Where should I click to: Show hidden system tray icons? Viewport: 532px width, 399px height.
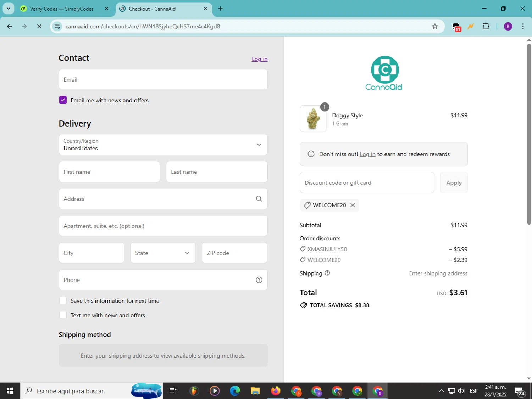[441, 391]
